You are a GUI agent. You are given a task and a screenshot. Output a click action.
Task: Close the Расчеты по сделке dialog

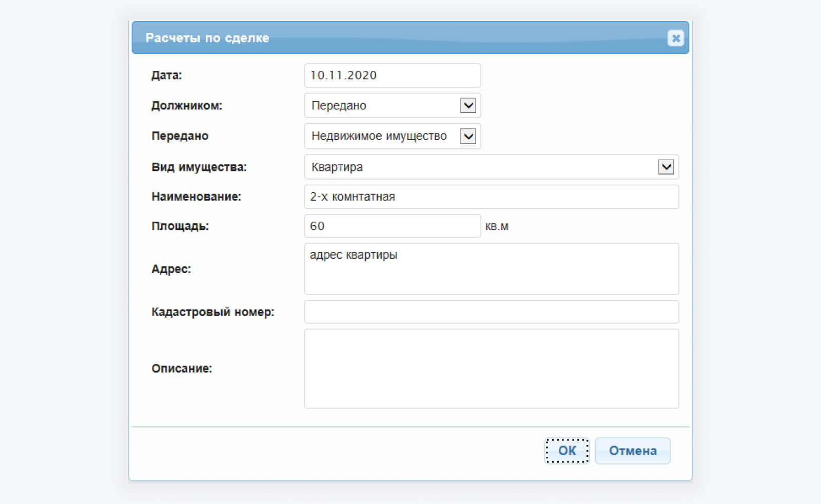pos(675,38)
